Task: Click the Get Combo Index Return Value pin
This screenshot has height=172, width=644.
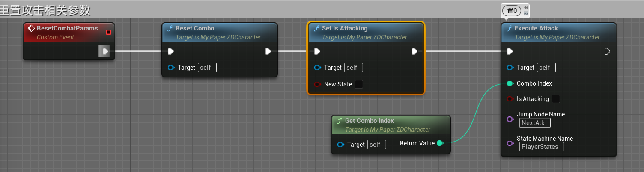Action: (440, 143)
